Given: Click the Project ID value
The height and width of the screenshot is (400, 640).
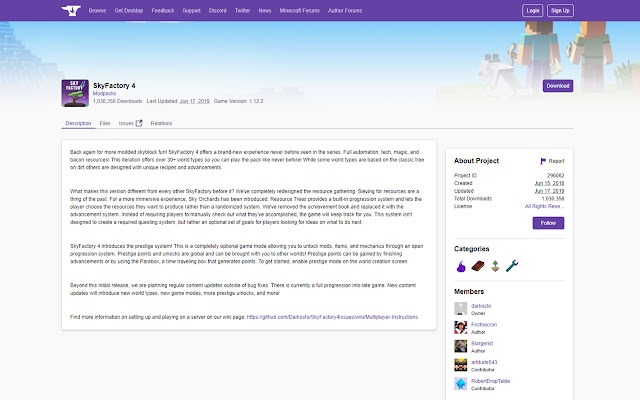Looking at the screenshot, I should pyautogui.click(x=556, y=176).
